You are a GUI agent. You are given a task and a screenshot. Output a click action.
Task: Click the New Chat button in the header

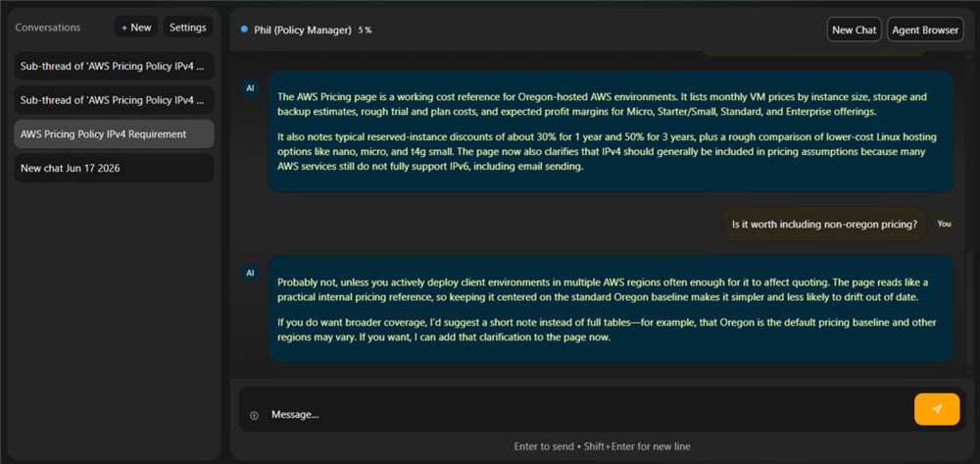tap(855, 29)
